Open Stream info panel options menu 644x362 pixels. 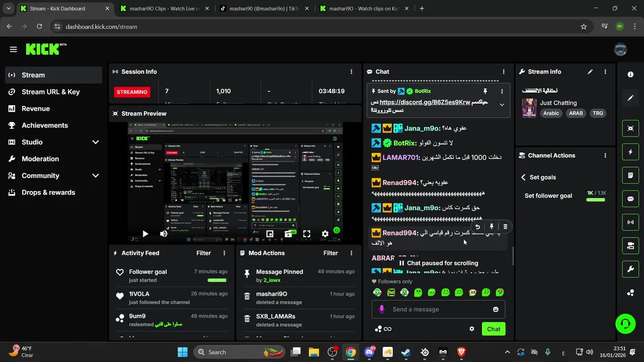click(x=605, y=72)
